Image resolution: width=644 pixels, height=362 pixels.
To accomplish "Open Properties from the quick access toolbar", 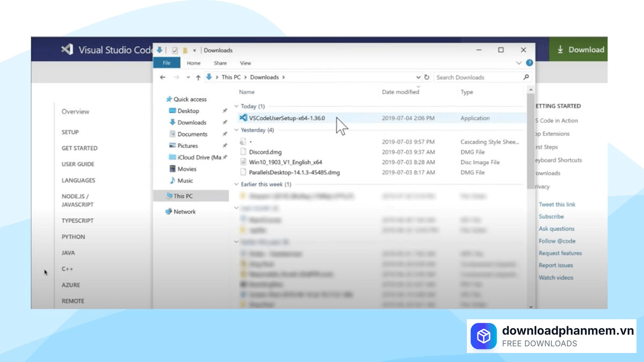I will pos(175,50).
